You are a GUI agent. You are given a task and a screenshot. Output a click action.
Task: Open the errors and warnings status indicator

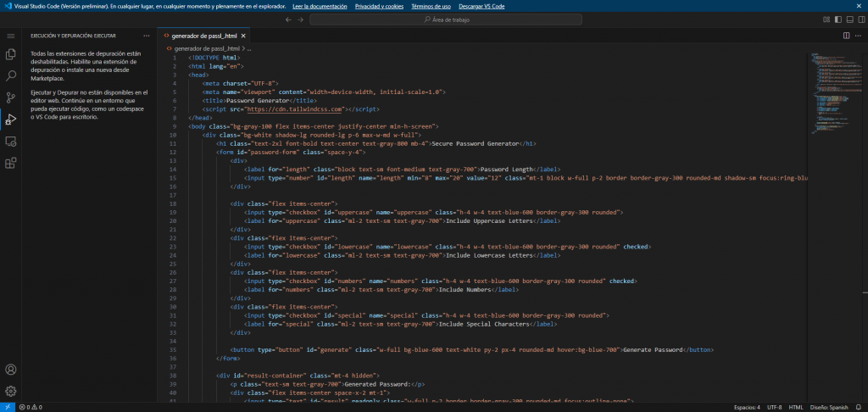click(31, 407)
